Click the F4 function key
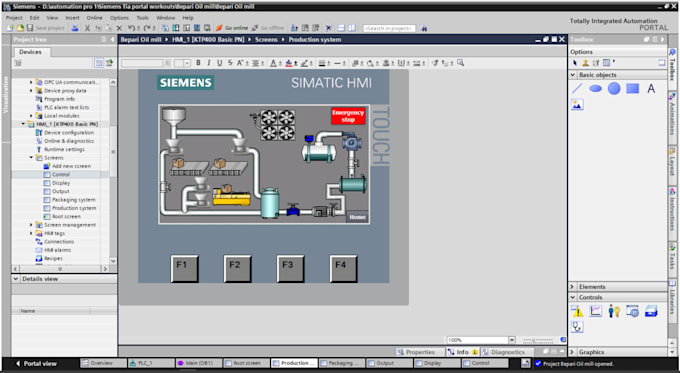 [x=343, y=268]
